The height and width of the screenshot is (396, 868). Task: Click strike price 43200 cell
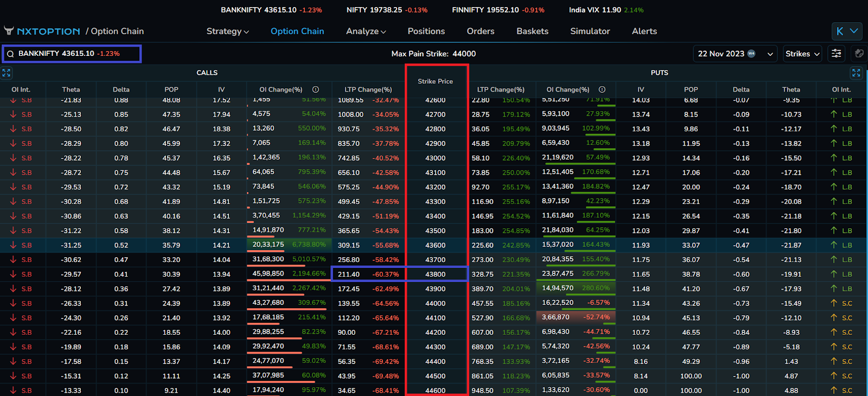pos(436,187)
